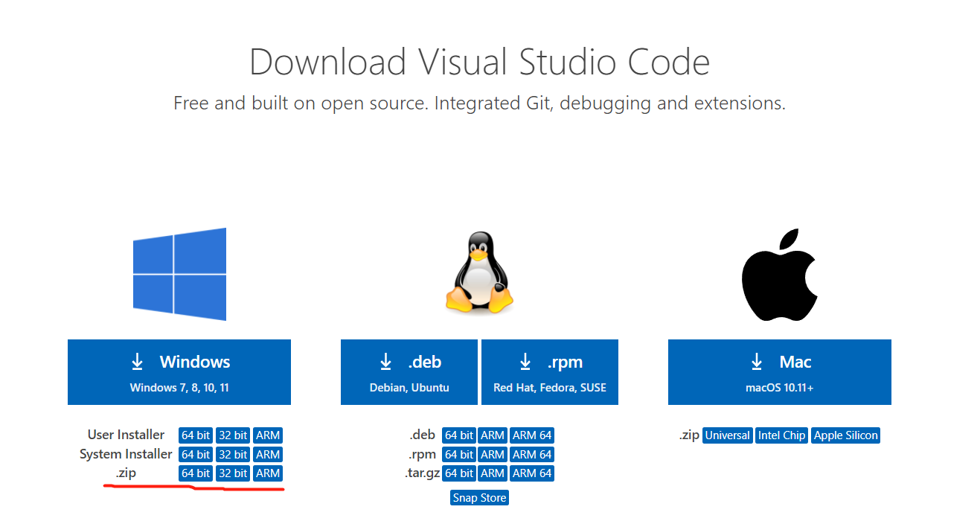
Task: Download Linux .deb ARM 64
Action: (532, 435)
